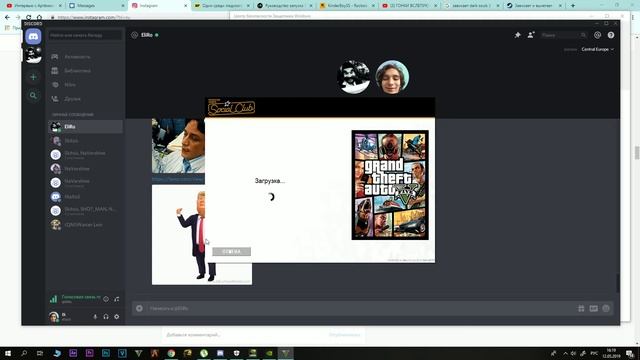Open the emoji picker in message box

(x=606, y=309)
